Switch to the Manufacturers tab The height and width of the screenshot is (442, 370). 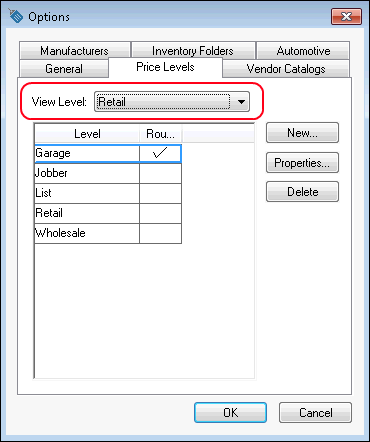click(74, 51)
